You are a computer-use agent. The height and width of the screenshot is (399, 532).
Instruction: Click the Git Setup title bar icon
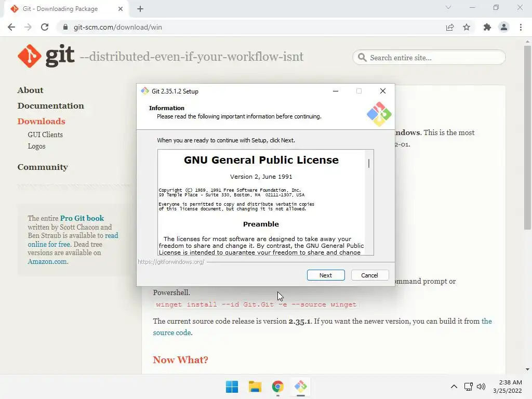coord(145,91)
